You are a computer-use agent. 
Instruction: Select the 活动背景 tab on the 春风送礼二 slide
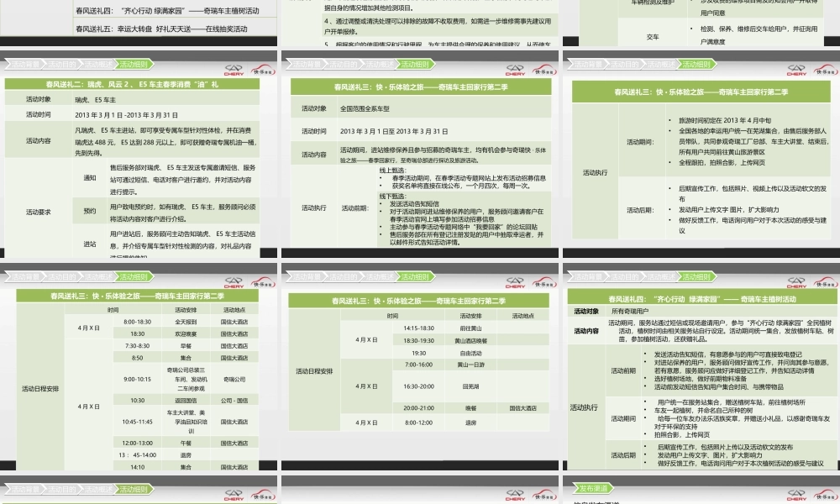pyautogui.click(x=25, y=65)
